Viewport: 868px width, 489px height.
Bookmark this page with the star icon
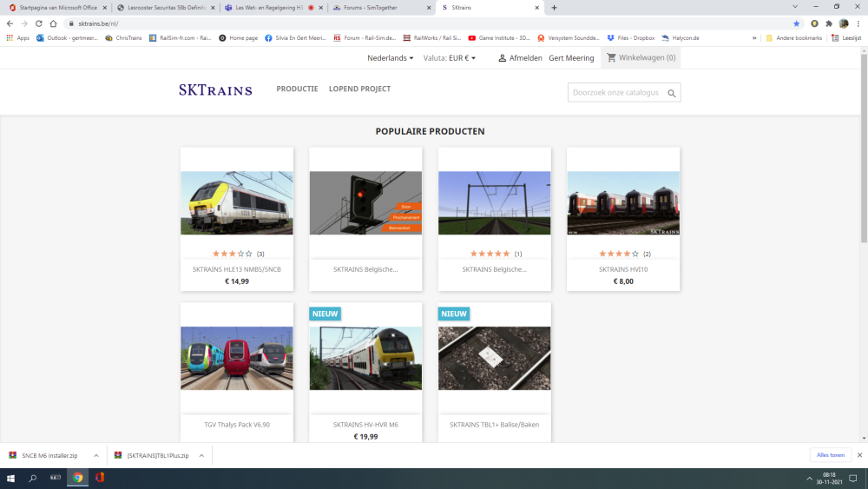coord(796,23)
